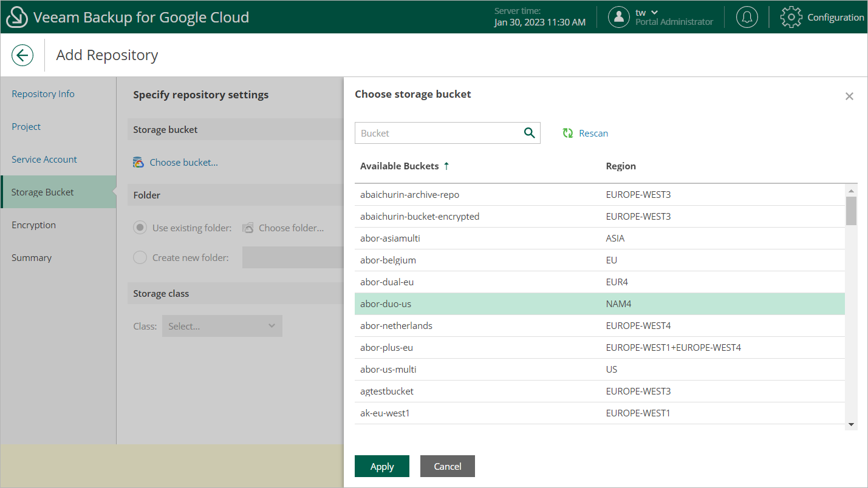Expand the tw user account dropdown
Image resolution: width=868 pixels, height=488 pixels.
(654, 13)
